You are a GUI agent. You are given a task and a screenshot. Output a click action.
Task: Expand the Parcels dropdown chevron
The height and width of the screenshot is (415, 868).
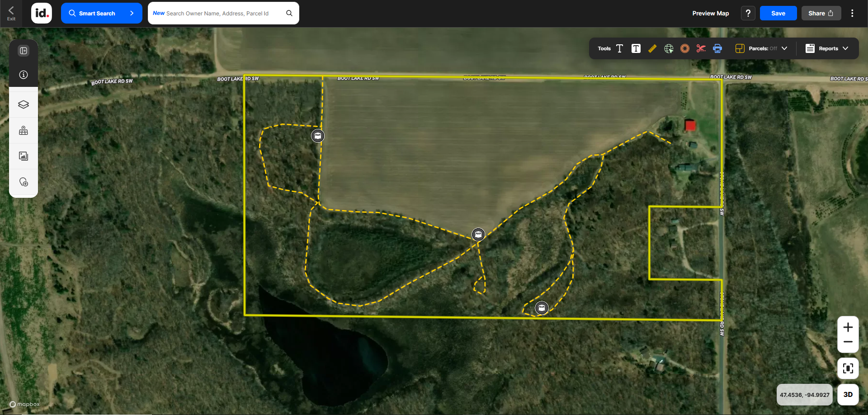(x=784, y=48)
